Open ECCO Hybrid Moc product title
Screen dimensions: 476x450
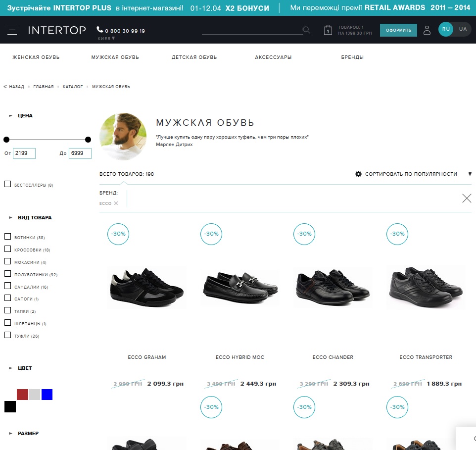coord(240,357)
